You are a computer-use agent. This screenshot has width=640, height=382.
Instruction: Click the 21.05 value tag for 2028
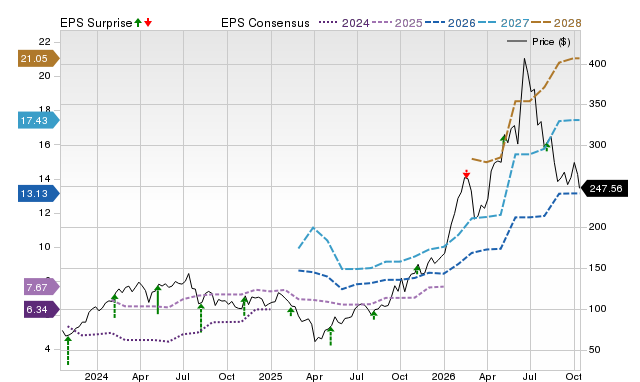coord(39,58)
